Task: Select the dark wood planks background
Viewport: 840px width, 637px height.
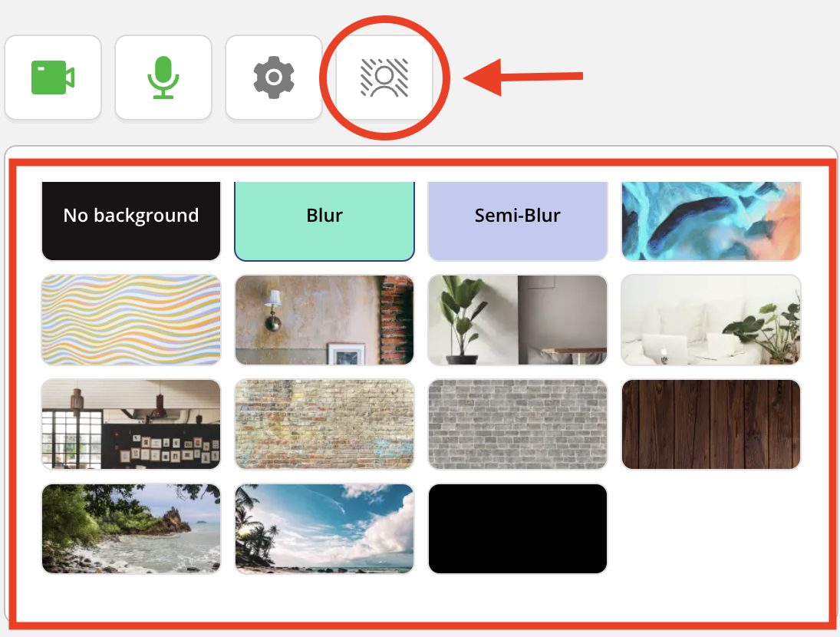Action: pyautogui.click(x=711, y=424)
